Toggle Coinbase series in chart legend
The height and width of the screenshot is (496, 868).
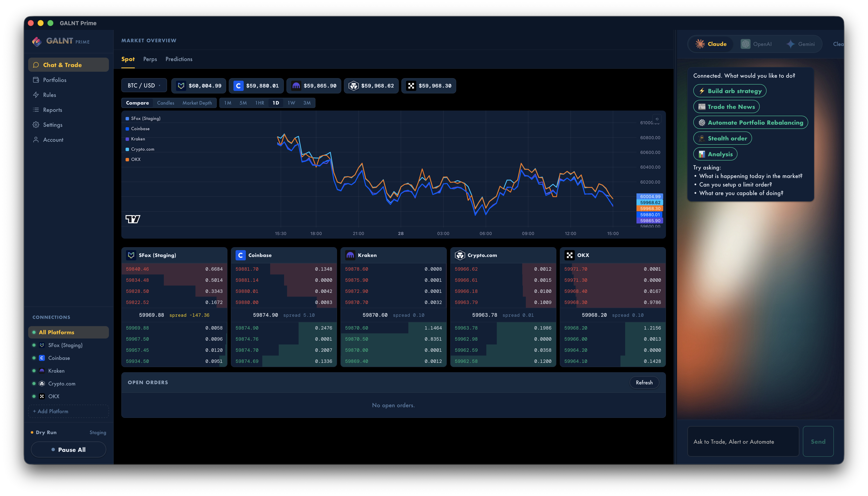click(x=137, y=129)
